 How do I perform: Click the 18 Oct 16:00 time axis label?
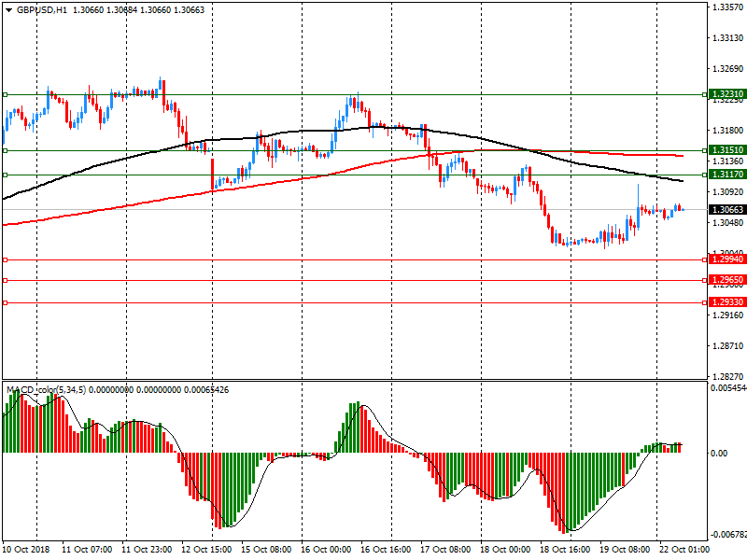coord(563,550)
